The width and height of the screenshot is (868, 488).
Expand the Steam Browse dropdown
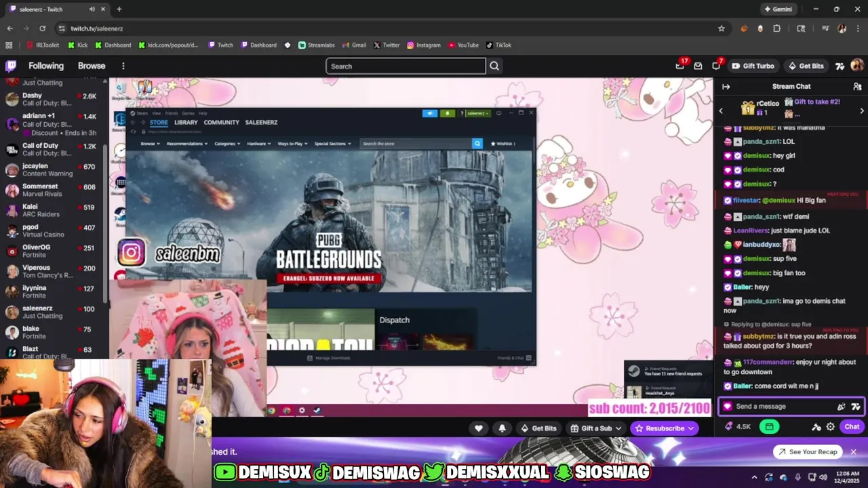click(x=150, y=144)
